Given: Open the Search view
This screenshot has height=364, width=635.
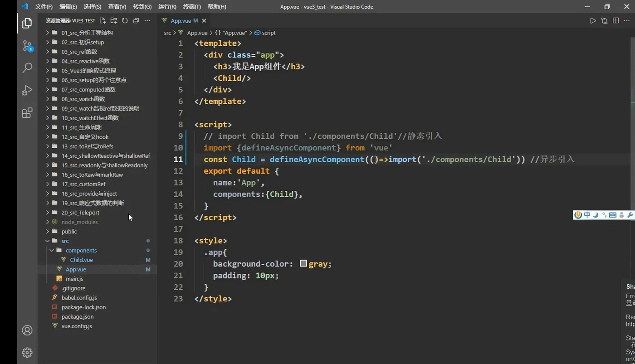Looking at the screenshot, I should tap(27, 68).
